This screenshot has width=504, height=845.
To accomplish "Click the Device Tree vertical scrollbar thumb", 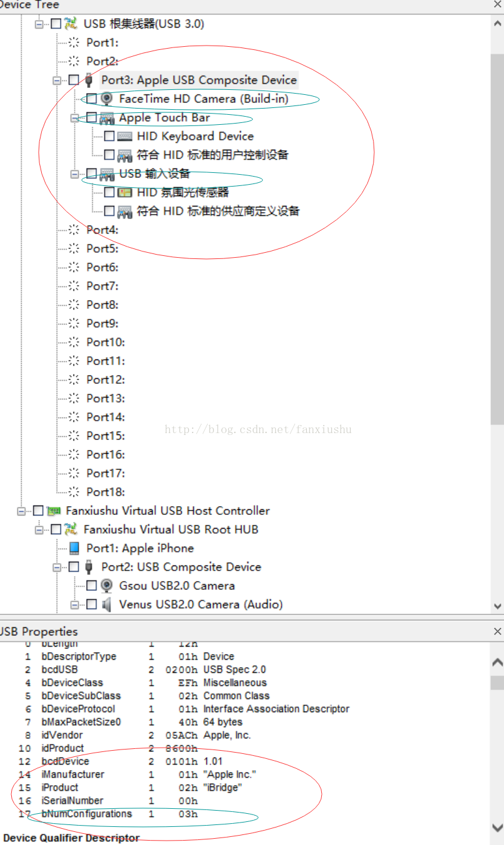I will pyautogui.click(x=497, y=238).
